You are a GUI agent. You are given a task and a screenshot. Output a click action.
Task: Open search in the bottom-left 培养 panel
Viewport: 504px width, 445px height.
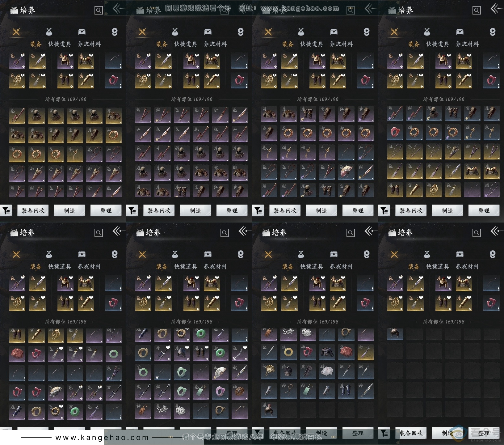point(99,233)
